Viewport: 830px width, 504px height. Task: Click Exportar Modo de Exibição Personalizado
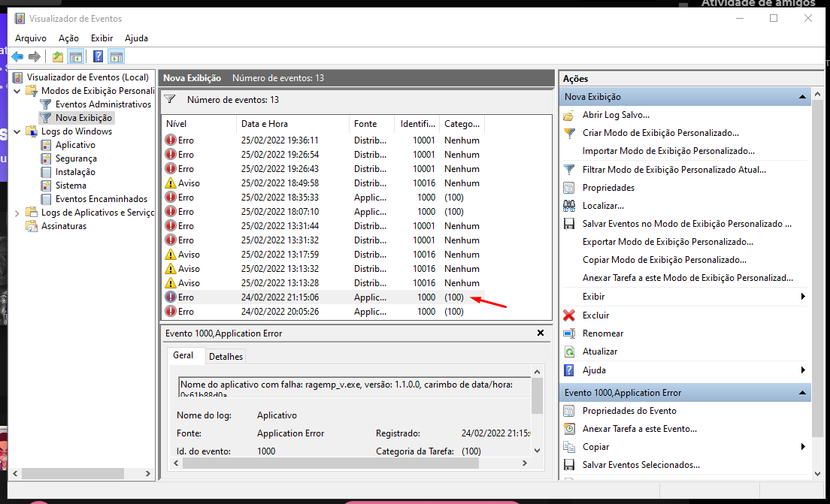tap(668, 242)
